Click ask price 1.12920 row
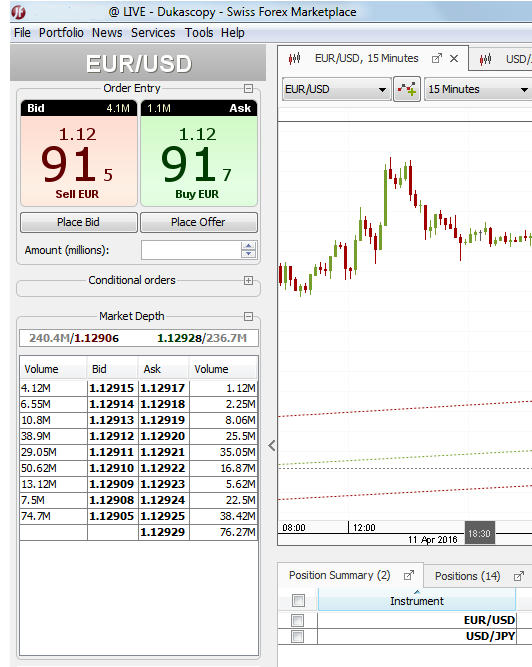The width and height of the screenshot is (532, 667). click(x=162, y=436)
